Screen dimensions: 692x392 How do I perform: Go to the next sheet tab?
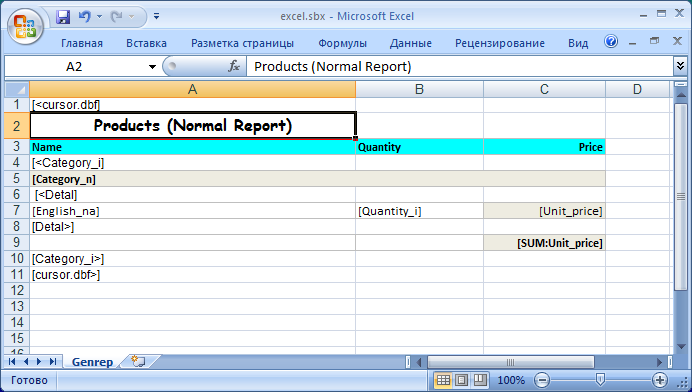pyautogui.click(x=39, y=362)
